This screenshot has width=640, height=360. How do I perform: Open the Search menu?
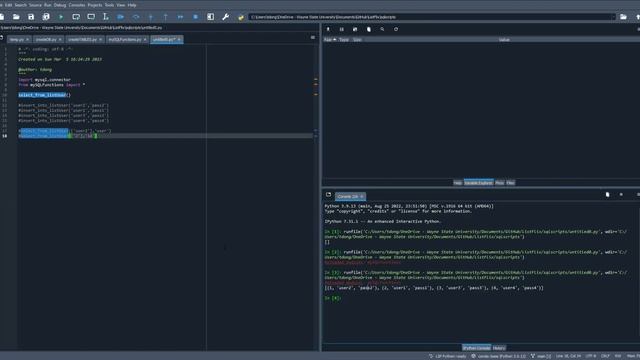[20, 5]
